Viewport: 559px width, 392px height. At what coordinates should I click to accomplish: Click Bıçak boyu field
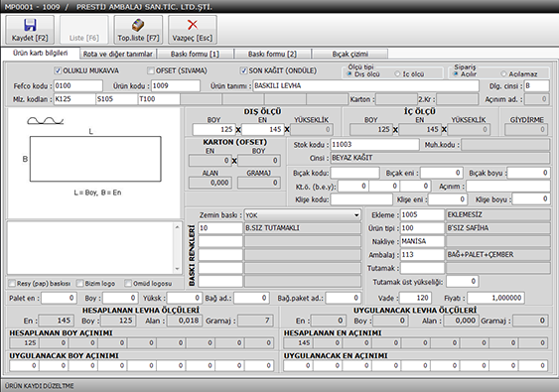tap(528, 173)
